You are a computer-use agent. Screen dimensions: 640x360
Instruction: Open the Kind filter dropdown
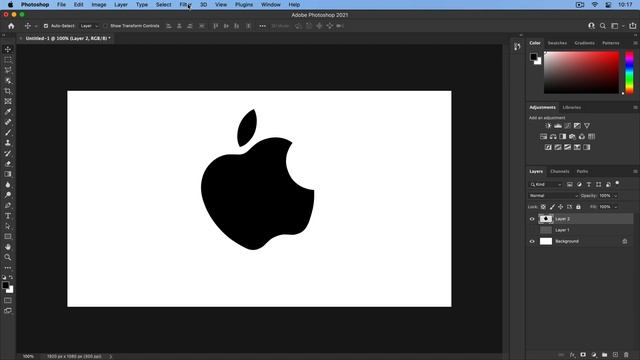pos(546,184)
